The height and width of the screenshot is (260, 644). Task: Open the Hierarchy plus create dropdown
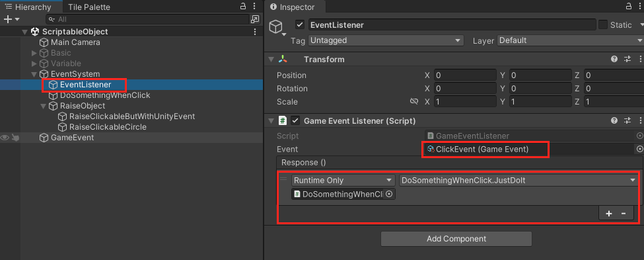click(x=11, y=19)
